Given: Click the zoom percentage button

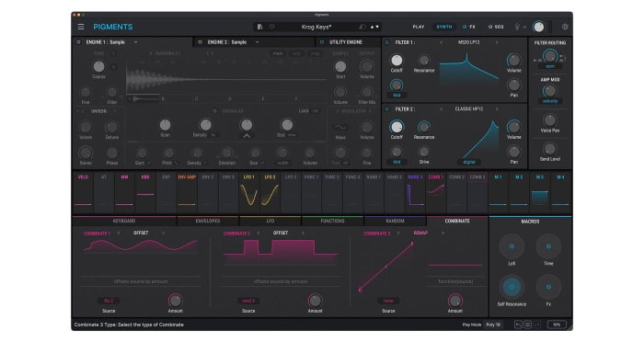Looking at the screenshot, I should point(557,325).
